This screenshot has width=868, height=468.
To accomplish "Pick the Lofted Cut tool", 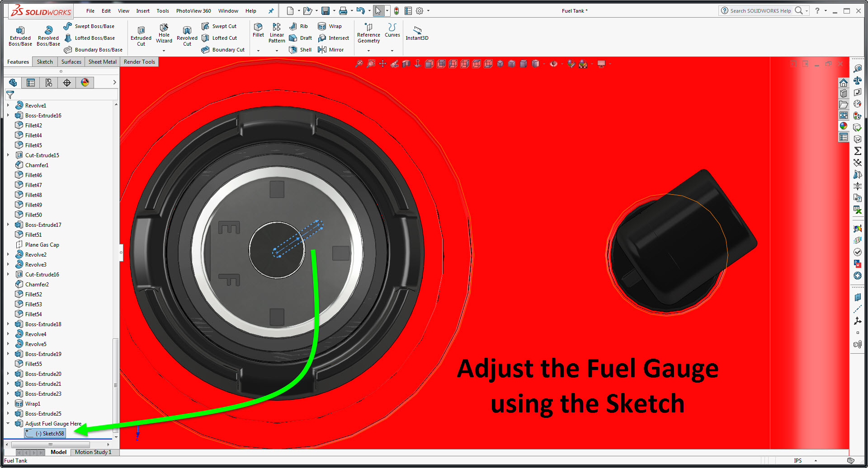I will pos(219,38).
